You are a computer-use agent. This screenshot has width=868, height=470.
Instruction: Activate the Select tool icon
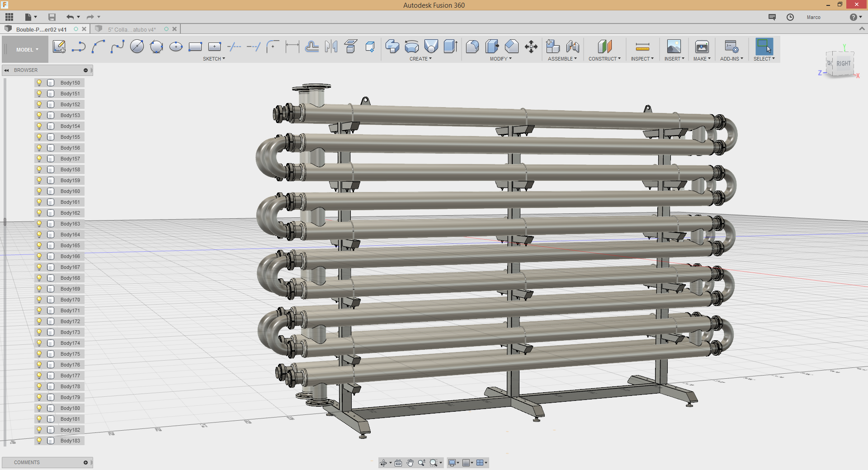pyautogui.click(x=764, y=47)
